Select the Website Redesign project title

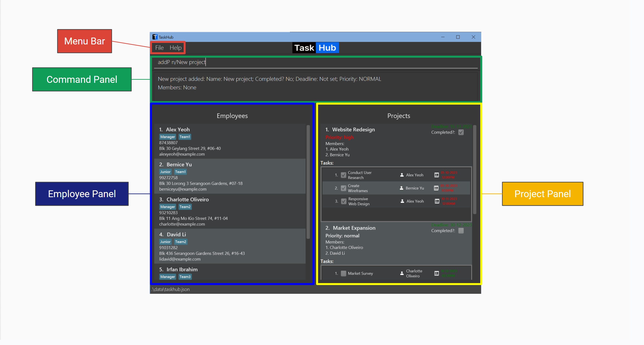(x=353, y=129)
